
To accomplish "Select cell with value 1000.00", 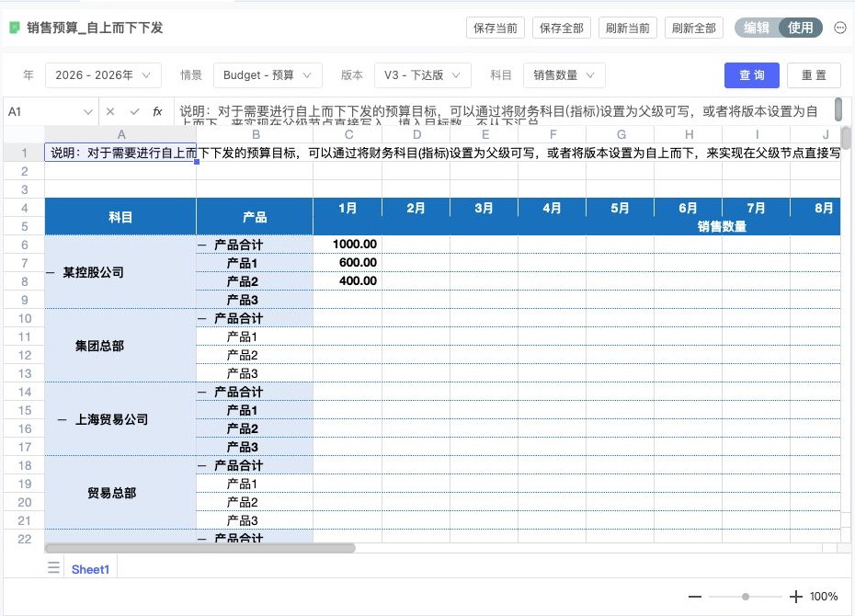I will click(348, 245).
